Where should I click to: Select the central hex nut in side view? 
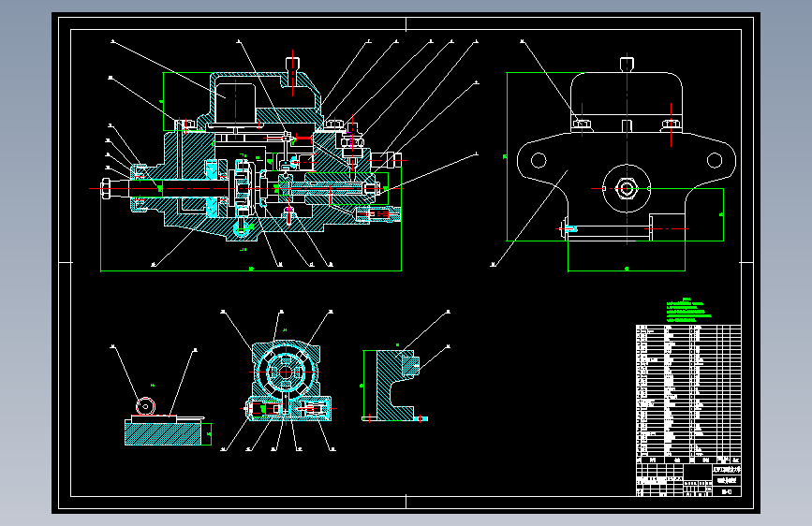tap(627, 188)
